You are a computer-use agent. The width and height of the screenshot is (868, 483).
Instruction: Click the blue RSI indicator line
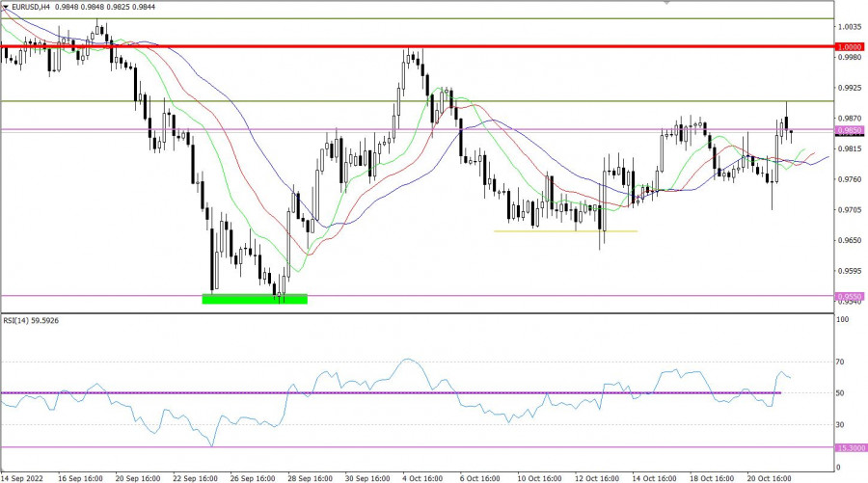click(x=407, y=360)
